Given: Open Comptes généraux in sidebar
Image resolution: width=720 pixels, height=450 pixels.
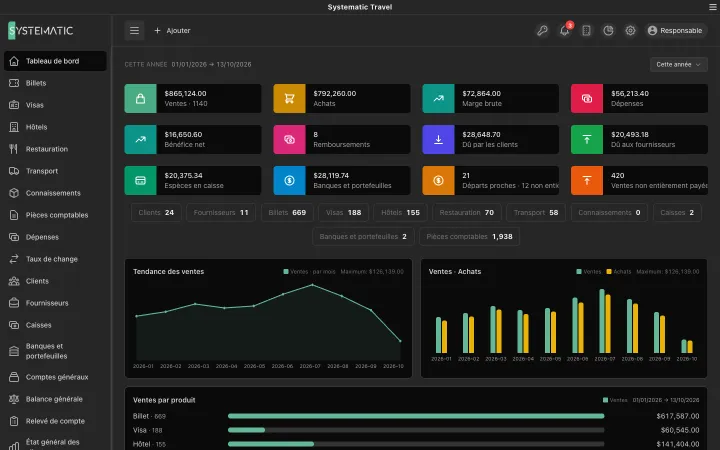Looking at the screenshot, I should (x=55, y=377).
